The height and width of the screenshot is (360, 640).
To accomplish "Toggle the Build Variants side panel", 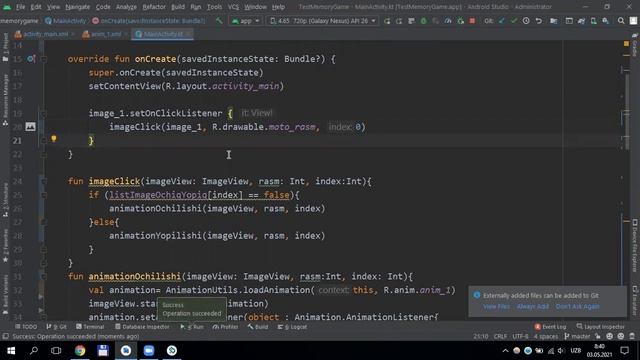I will point(5,295).
